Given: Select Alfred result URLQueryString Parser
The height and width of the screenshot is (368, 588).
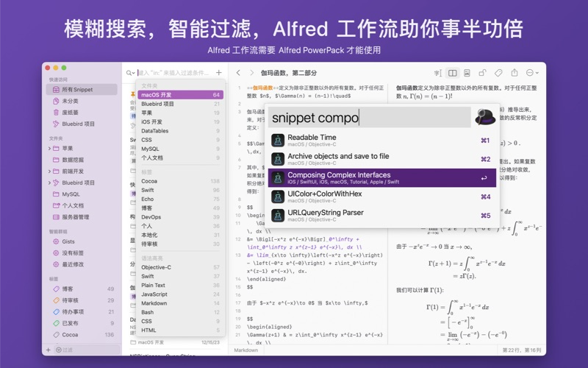Looking at the screenshot, I should pos(381,215).
